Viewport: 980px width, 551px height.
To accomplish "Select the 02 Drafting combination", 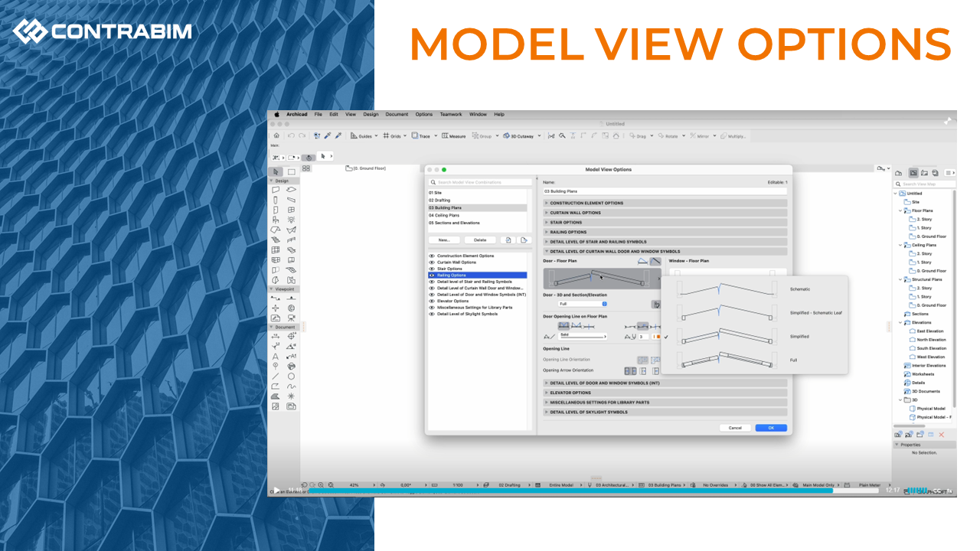I will tap(478, 201).
